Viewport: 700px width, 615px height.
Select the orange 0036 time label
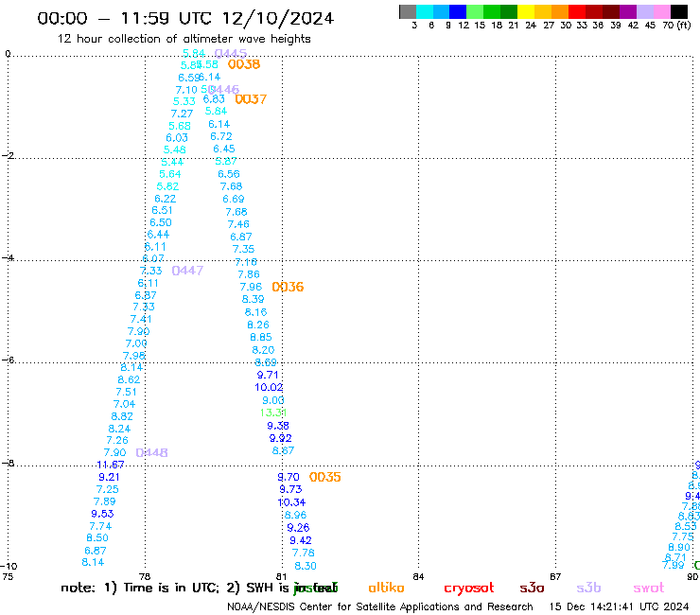[288, 287]
